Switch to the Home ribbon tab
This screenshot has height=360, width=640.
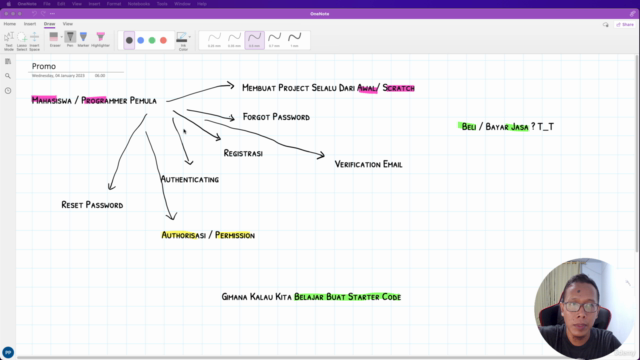click(x=10, y=24)
